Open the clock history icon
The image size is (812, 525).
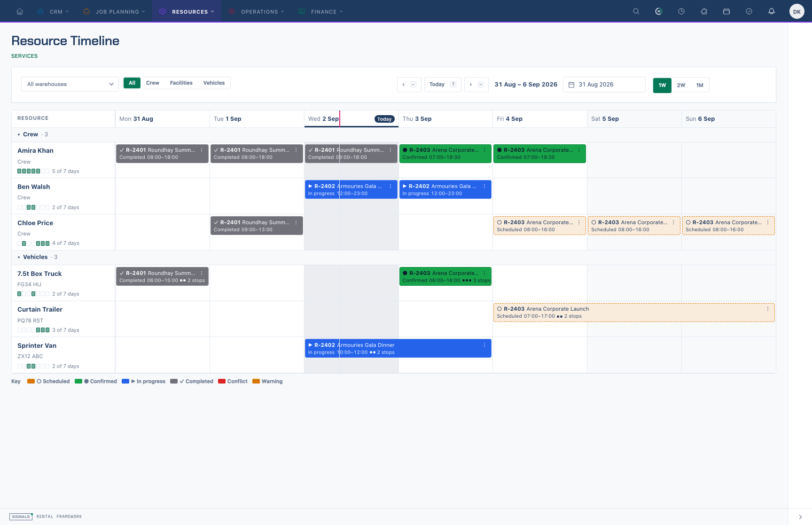tap(681, 11)
